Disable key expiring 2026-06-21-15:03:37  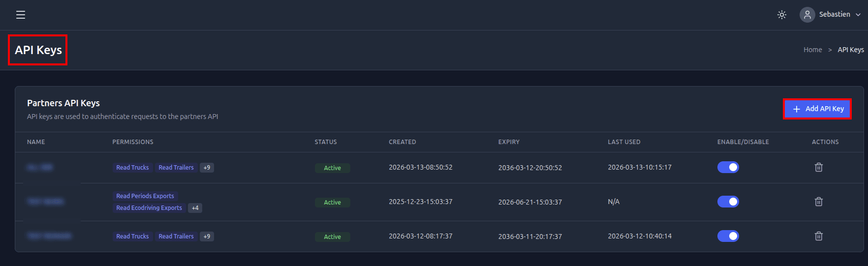coord(728,202)
